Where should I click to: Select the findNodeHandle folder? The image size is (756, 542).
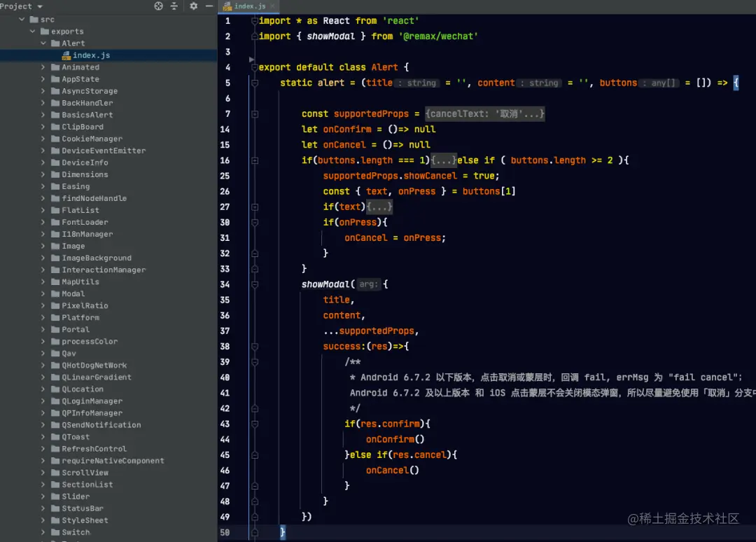[94, 198]
